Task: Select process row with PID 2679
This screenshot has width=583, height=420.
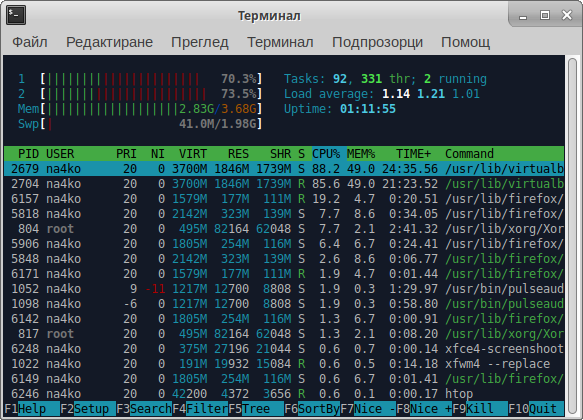Action: pyautogui.click(x=284, y=169)
